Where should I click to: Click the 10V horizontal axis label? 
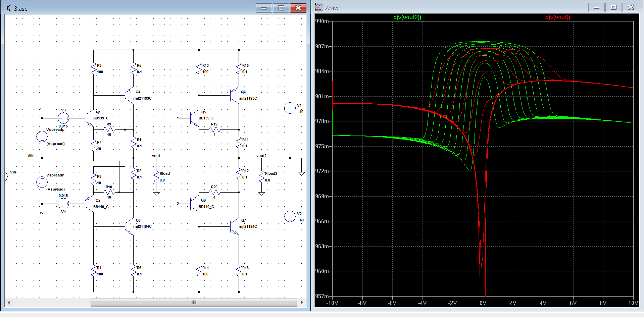tap(633, 303)
